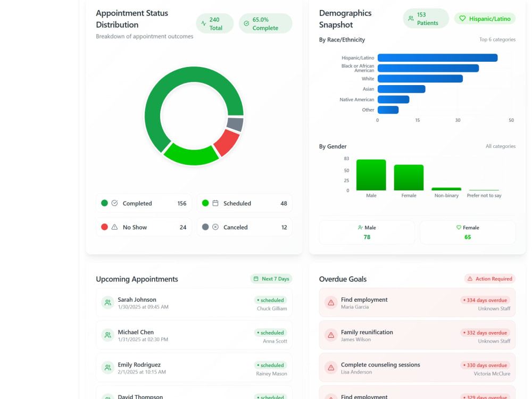Click the bright green Scheduled legend dot
Viewport: 532px width, 399px height.
205,203
